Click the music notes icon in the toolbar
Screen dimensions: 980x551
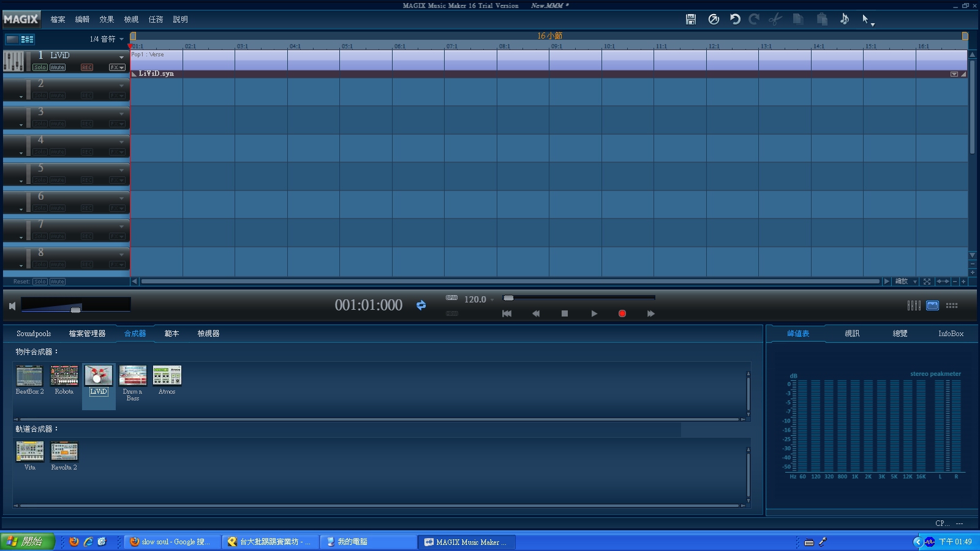tap(844, 20)
